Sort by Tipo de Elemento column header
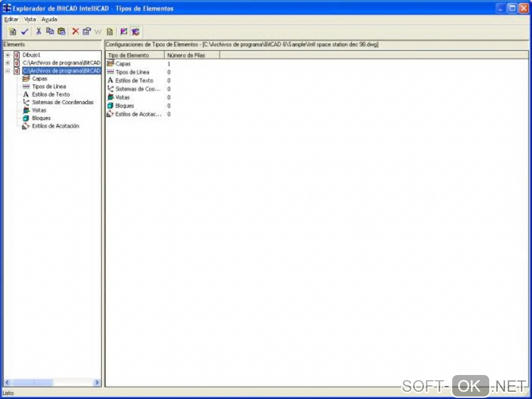 pos(135,55)
